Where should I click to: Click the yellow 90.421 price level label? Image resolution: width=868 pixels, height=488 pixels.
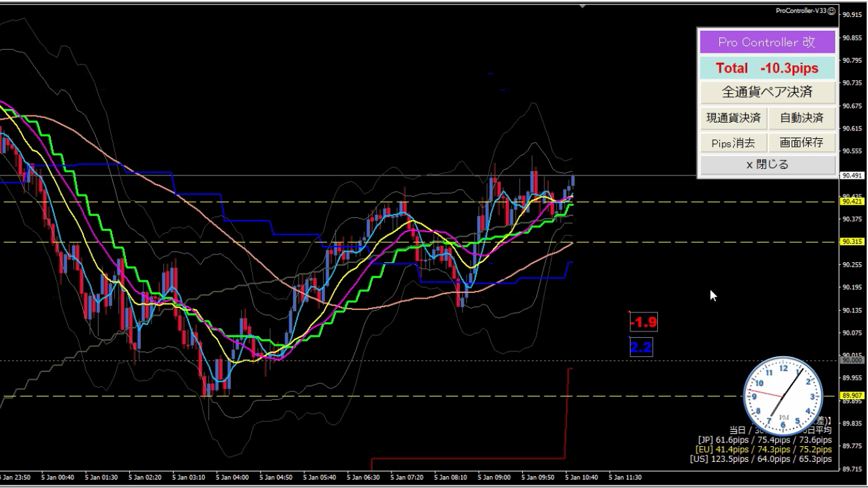point(852,202)
